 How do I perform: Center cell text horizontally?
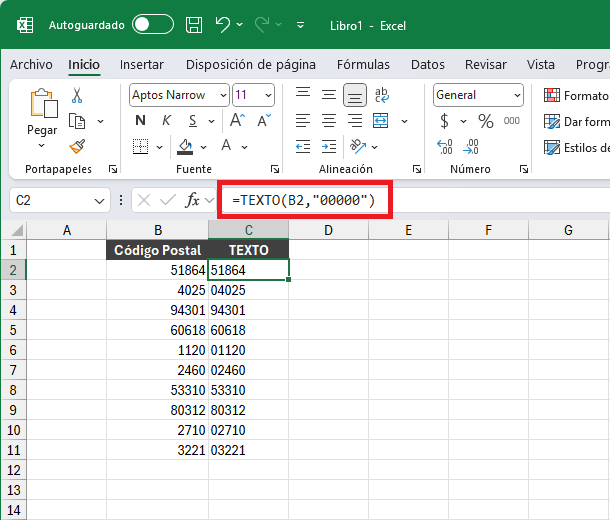tap(329, 121)
